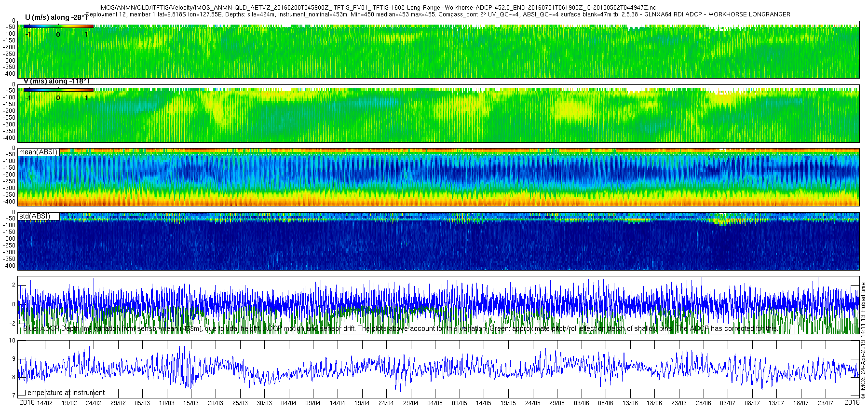Click the '14/02' date tick label
868x410 pixels.
tap(45, 403)
